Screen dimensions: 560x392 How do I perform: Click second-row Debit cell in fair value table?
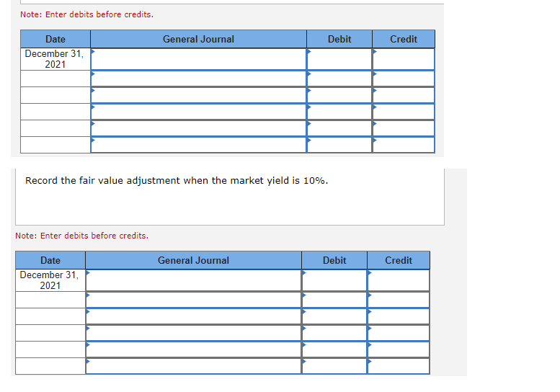coord(334,300)
